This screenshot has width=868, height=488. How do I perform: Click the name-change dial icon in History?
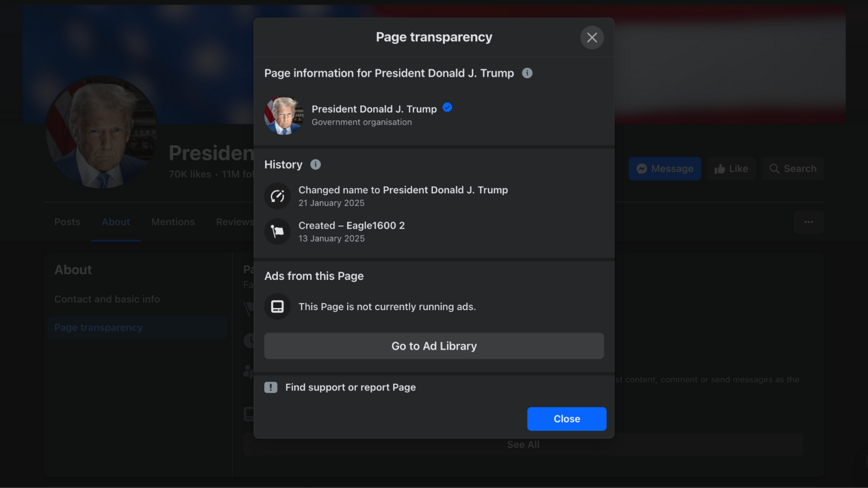click(277, 196)
